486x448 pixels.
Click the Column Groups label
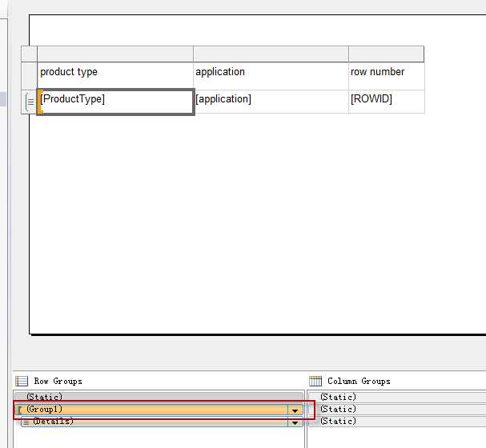click(359, 381)
